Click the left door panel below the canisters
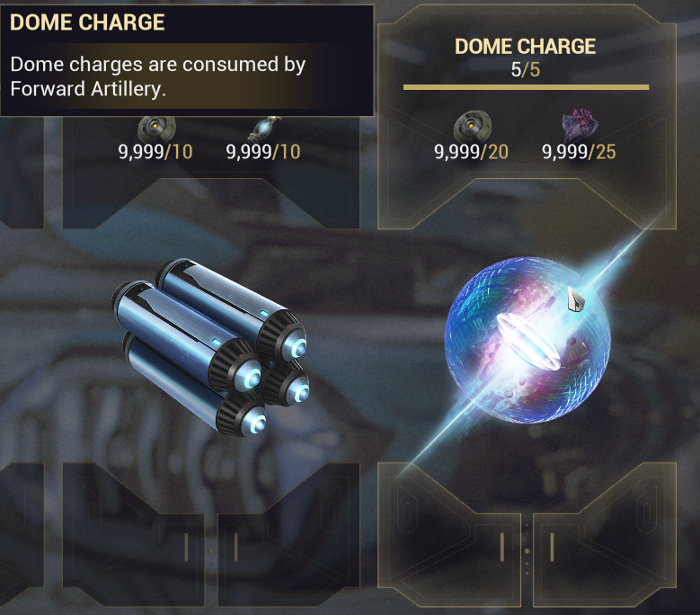 click(x=134, y=536)
